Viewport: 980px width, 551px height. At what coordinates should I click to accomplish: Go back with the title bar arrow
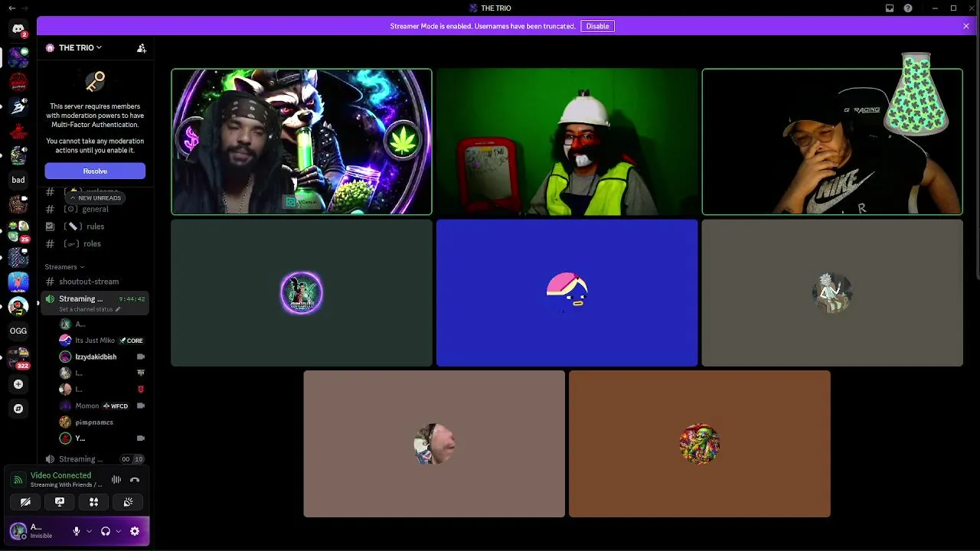(11, 8)
